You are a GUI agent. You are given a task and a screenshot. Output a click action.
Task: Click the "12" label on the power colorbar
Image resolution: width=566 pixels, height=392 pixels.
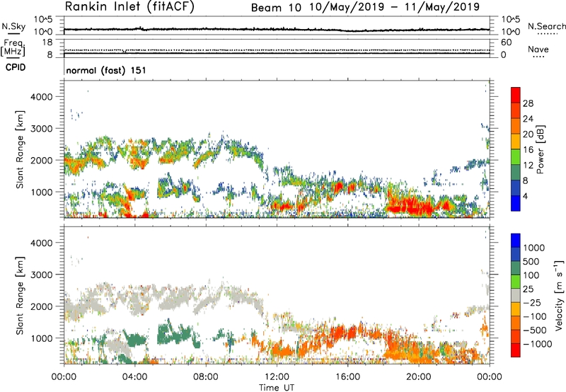(528, 166)
